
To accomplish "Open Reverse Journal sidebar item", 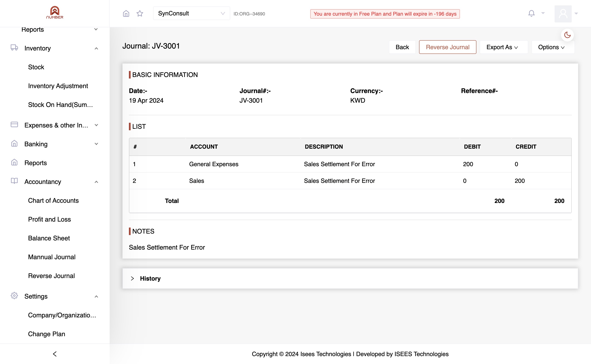I will tap(51, 276).
